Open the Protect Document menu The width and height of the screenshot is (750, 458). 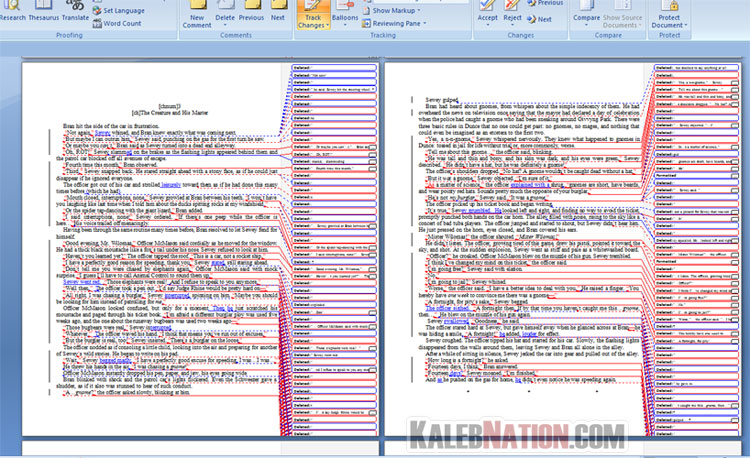point(669,14)
